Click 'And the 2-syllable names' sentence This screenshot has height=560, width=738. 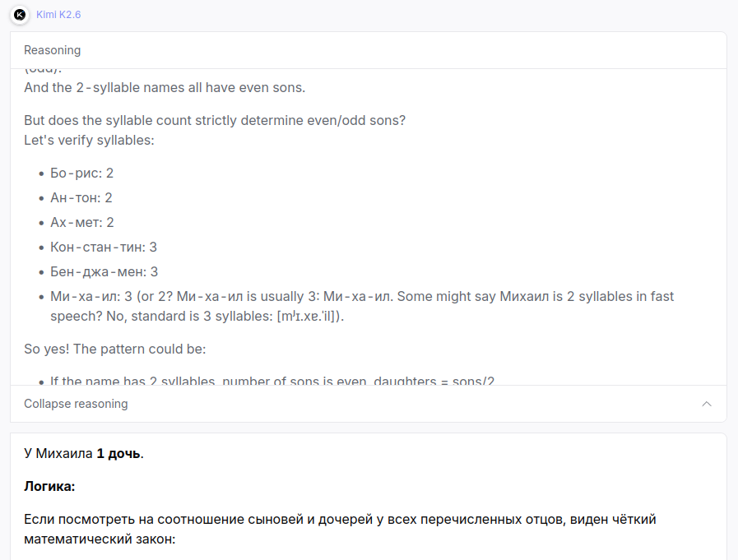tap(165, 87)
